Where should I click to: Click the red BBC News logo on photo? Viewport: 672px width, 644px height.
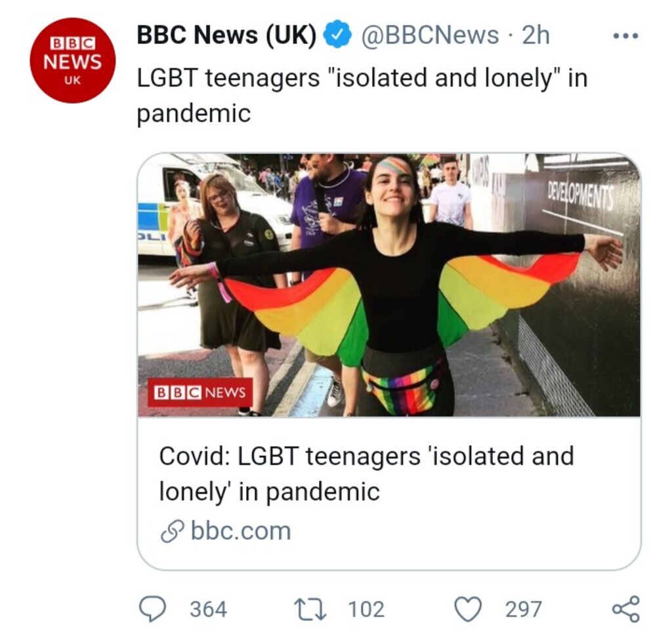(199, 392)
